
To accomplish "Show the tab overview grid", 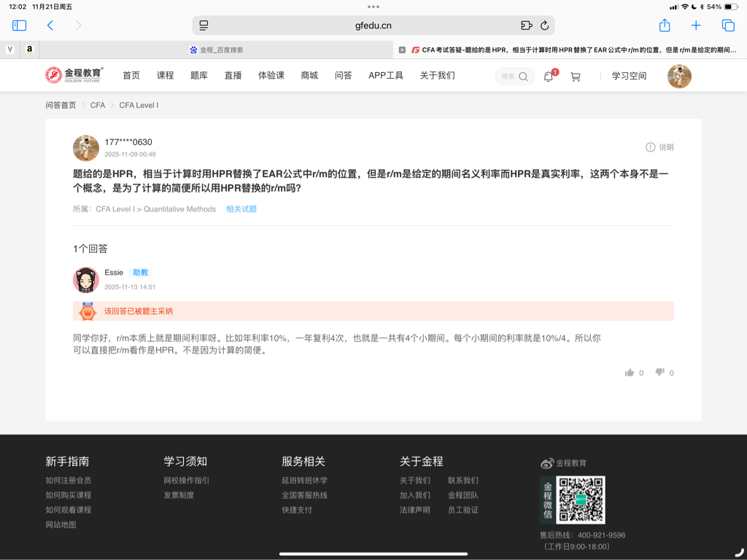I will point(728,26).
